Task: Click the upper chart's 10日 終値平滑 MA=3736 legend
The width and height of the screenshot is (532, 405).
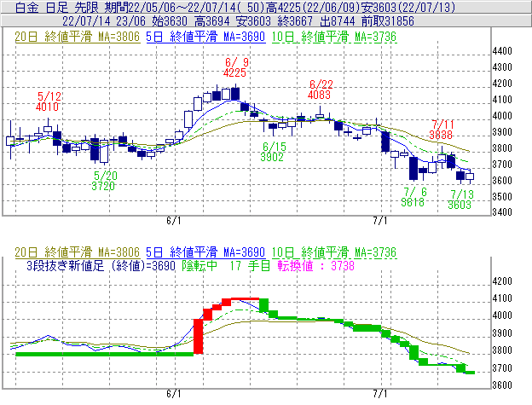Action: (x=334, y=37)
